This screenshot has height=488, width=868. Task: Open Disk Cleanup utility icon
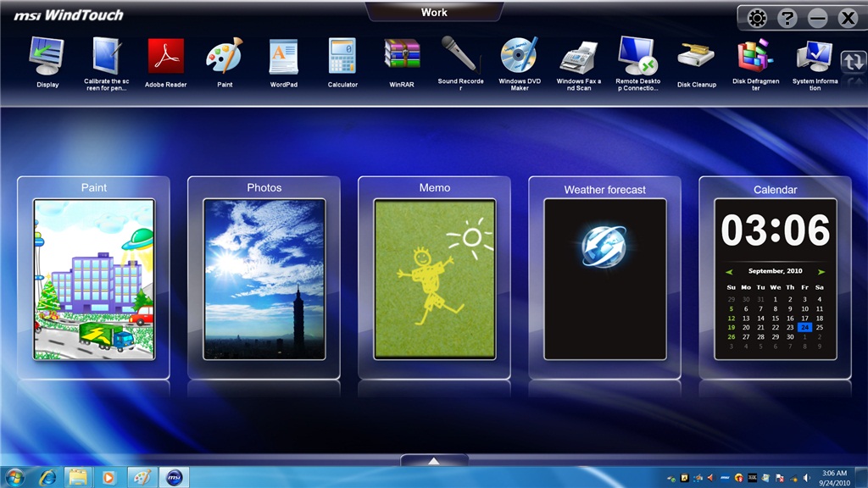(696, 57)
